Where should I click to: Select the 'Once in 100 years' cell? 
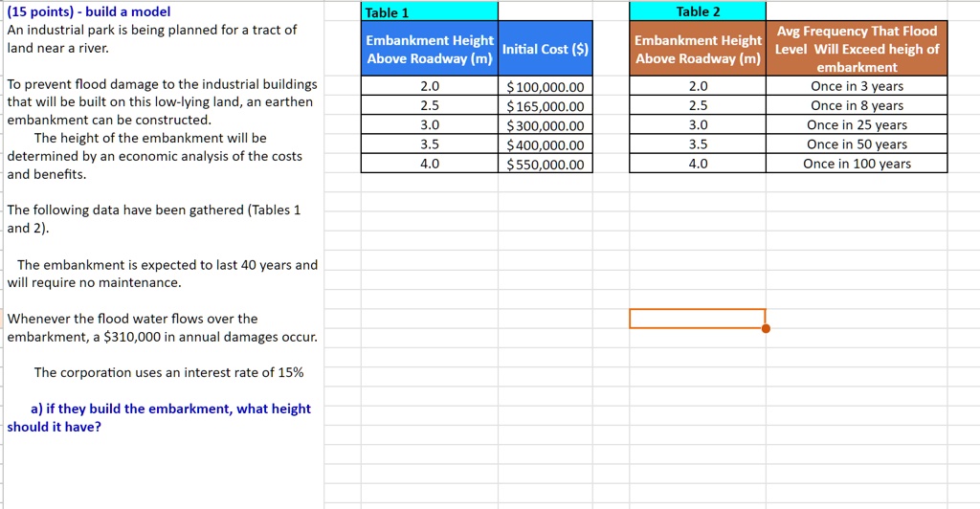pos(857,163)
